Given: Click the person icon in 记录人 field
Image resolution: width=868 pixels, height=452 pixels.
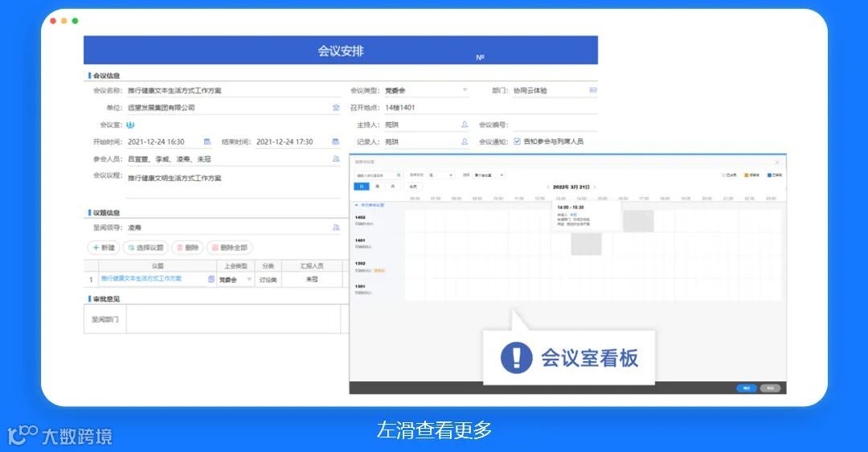Looking at the screenshot, I should (x=465, y=142).
